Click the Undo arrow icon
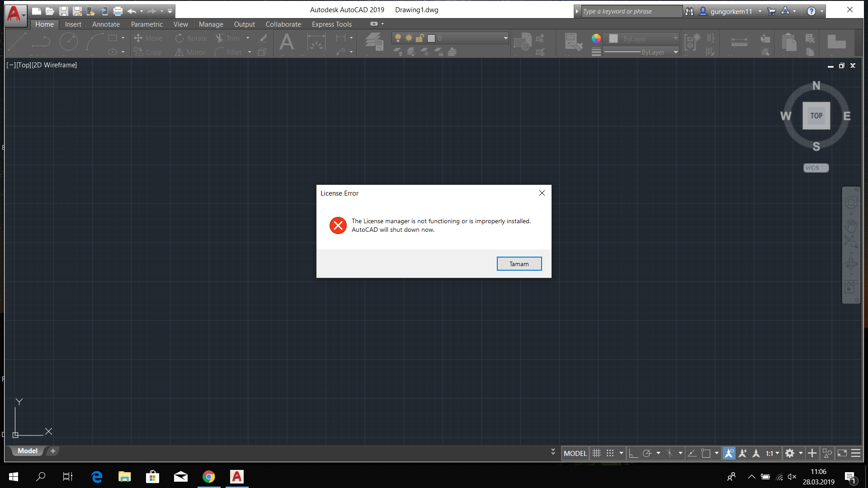Screen dimensions: 868x488 point(132,11)
